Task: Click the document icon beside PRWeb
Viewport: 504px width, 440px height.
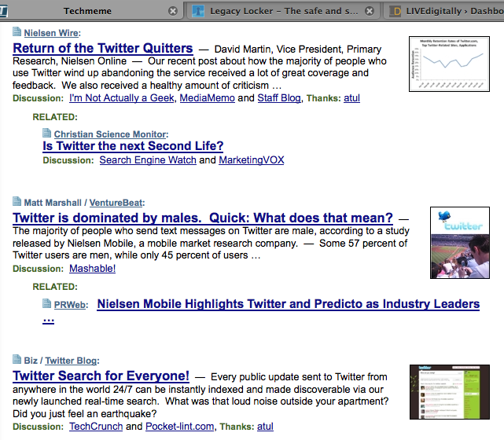Action: (x=47, y=304)
